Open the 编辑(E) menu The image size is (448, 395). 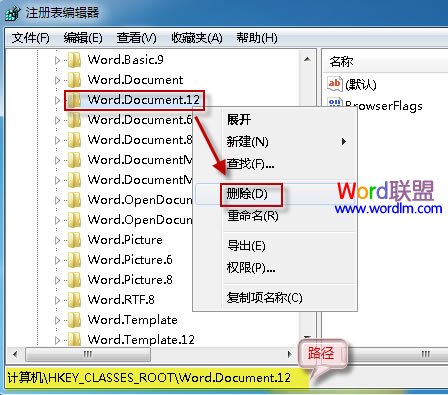click(x=83, y=38)
